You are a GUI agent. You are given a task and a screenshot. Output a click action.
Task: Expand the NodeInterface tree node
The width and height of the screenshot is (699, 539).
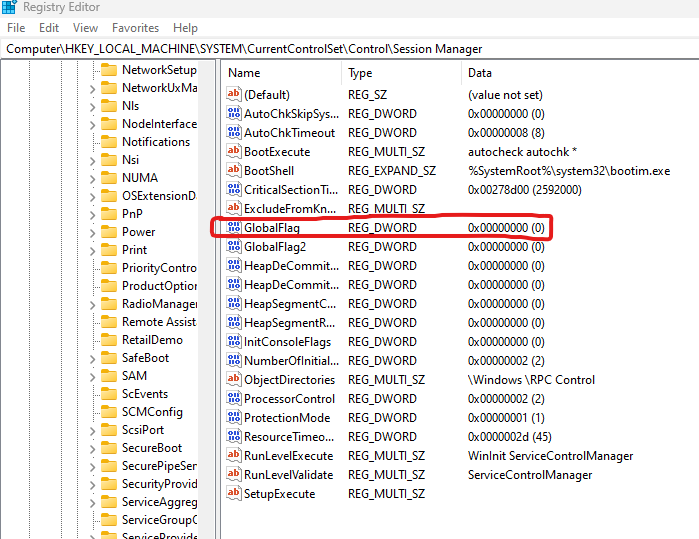click(x=92, y=125)
